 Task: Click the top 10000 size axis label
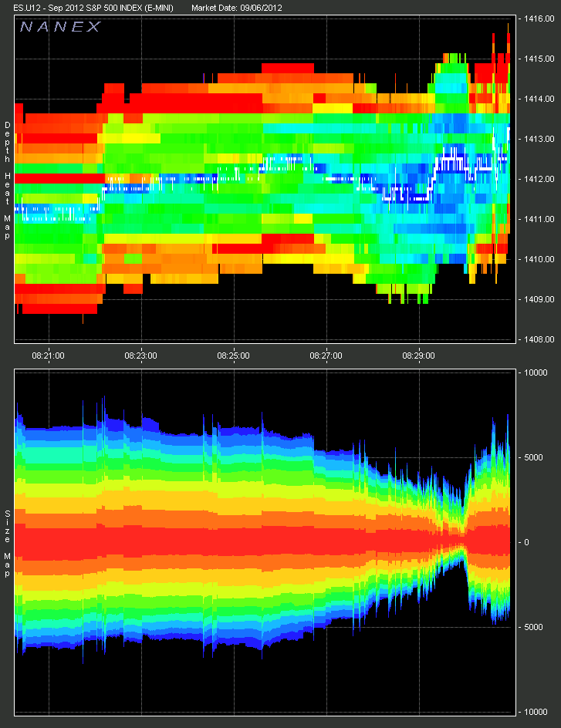point(536,372)
